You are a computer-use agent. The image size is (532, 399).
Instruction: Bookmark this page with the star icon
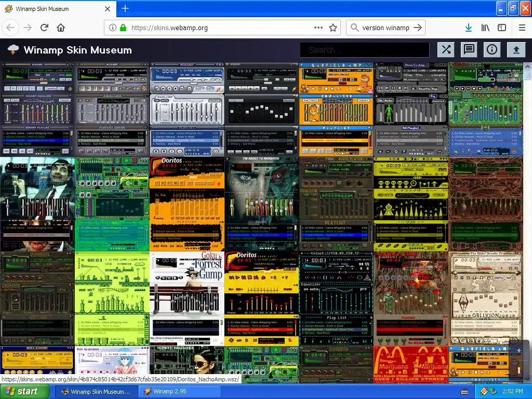pyautogui.click(x=333, y=28)
